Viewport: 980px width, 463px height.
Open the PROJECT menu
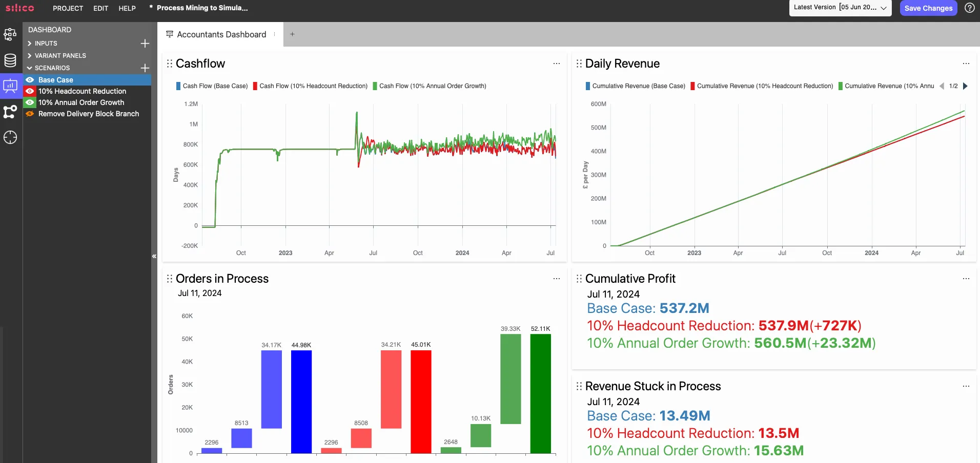(68, 8)
